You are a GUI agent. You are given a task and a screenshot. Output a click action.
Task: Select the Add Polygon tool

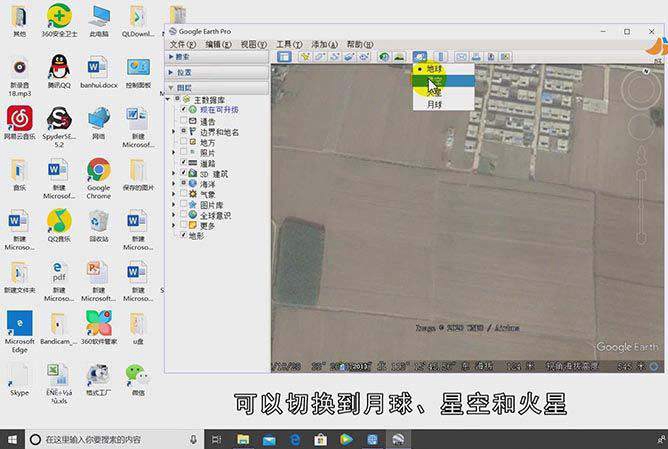click(320, 57)
